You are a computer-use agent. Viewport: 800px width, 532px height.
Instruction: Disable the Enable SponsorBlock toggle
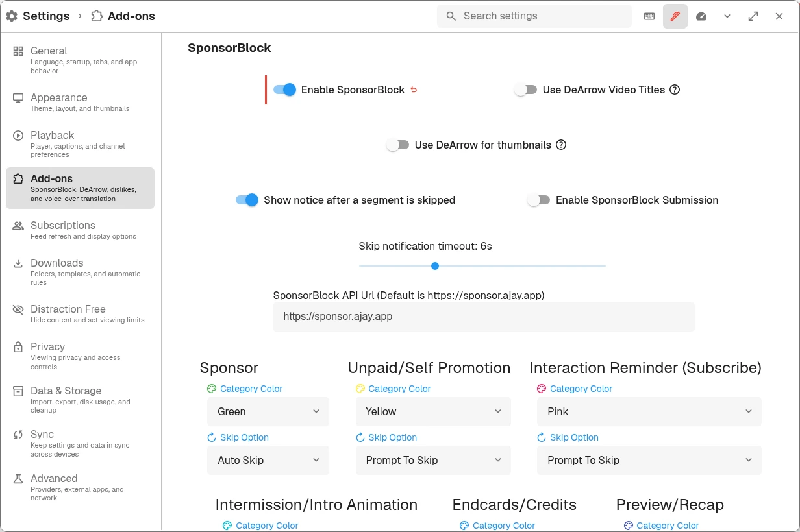(x=284, y=90)
